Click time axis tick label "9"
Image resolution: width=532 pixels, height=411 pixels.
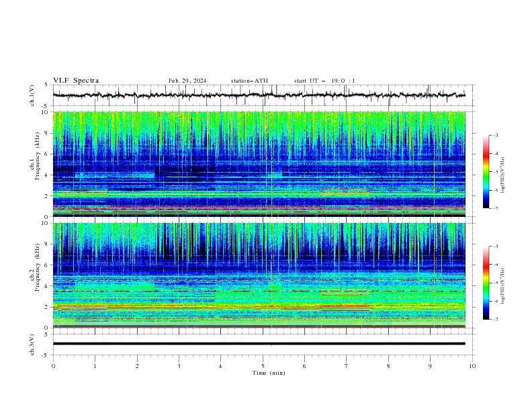(x=430, y=366)
